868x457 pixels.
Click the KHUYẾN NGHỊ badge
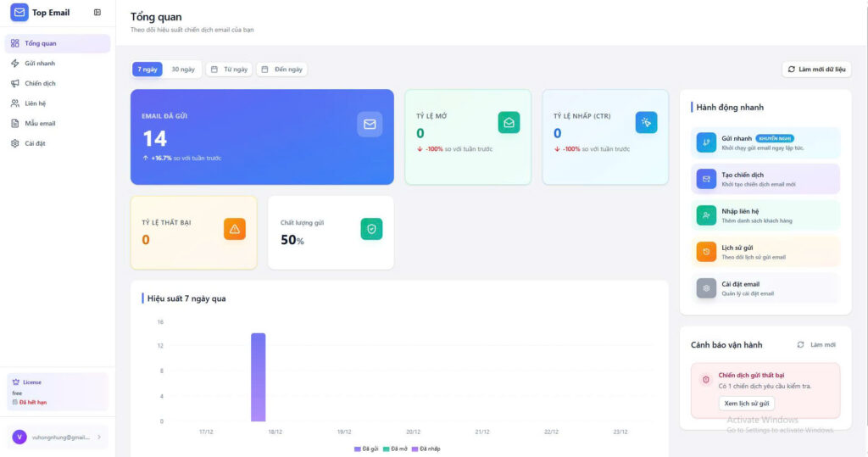coord(775,138)
